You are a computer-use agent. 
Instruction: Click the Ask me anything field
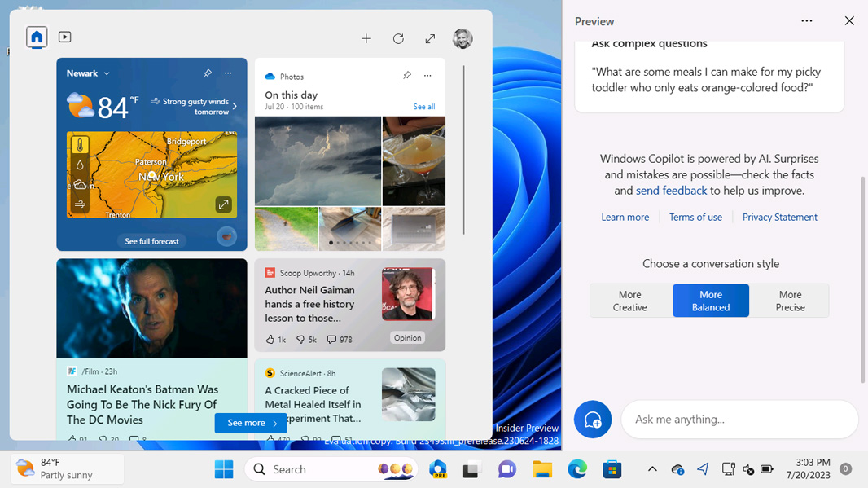(739, 420)
